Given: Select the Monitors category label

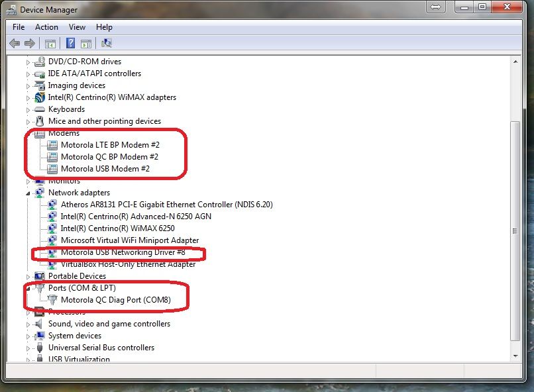Looking at the screenshot, I should click(64, 181).
